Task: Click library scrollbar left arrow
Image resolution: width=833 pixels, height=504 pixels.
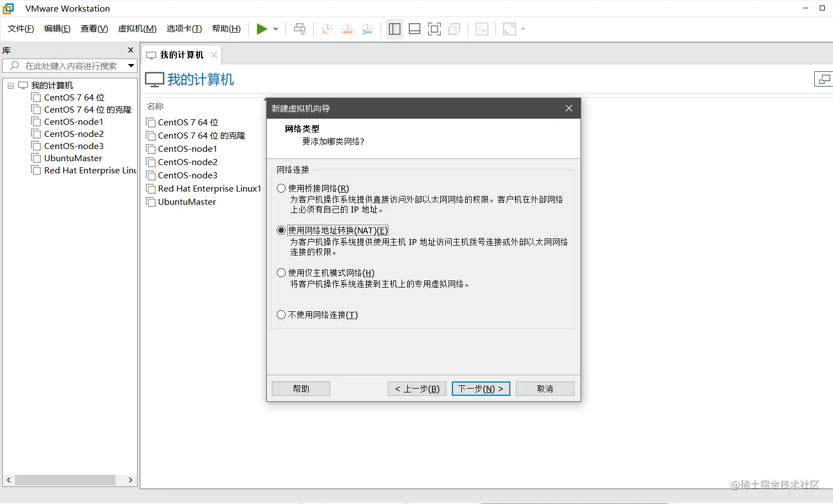Action: pos(9,480)
